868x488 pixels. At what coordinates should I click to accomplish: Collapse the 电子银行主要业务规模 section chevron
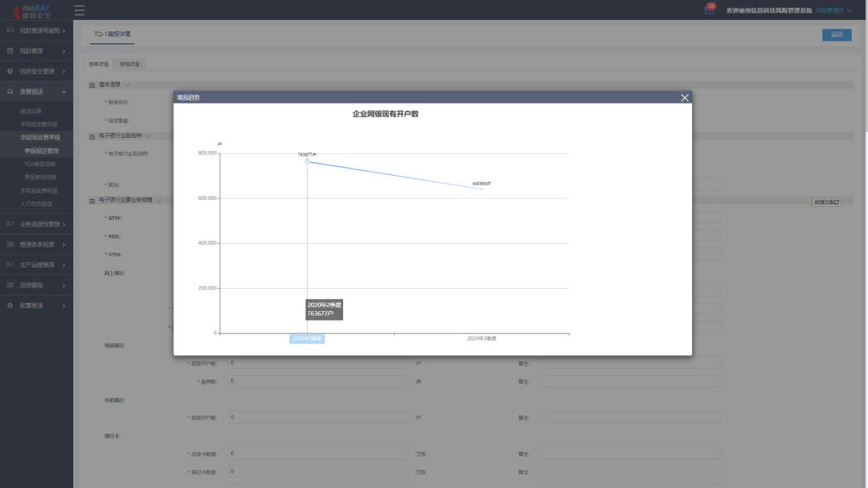(159, 201)
